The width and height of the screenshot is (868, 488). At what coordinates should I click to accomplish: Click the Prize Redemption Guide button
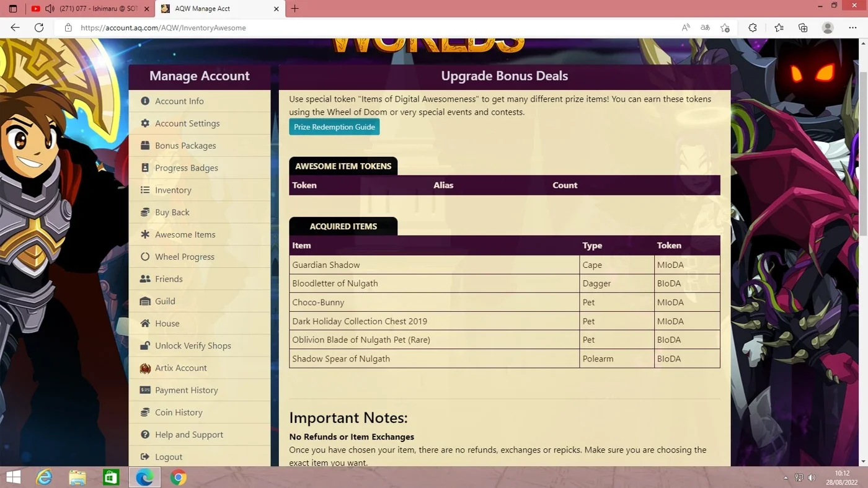tap(334, 127)
